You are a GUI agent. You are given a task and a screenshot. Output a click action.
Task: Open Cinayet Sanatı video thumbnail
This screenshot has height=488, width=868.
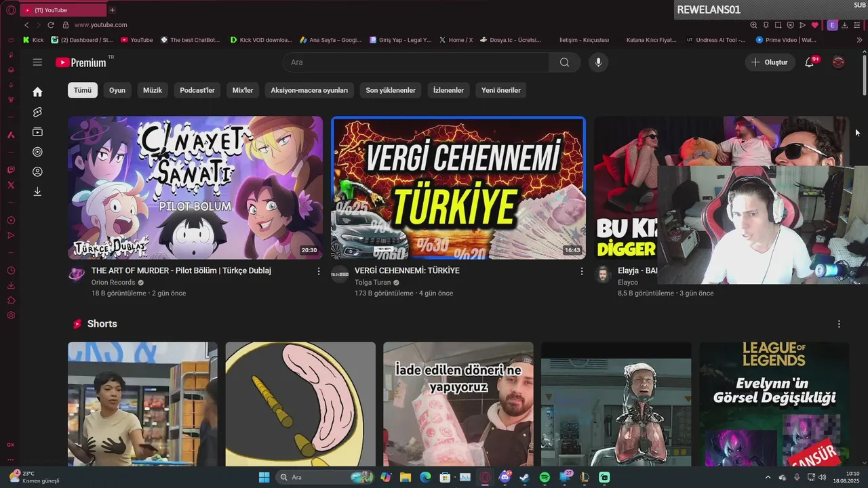pos(195,188)
